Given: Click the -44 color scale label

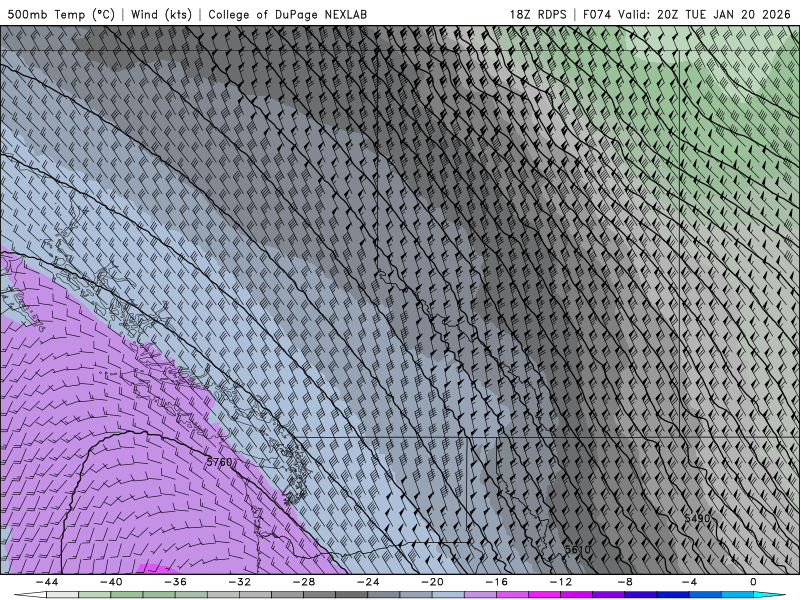Looking at the screenshot, I should [x=47, y=582].
